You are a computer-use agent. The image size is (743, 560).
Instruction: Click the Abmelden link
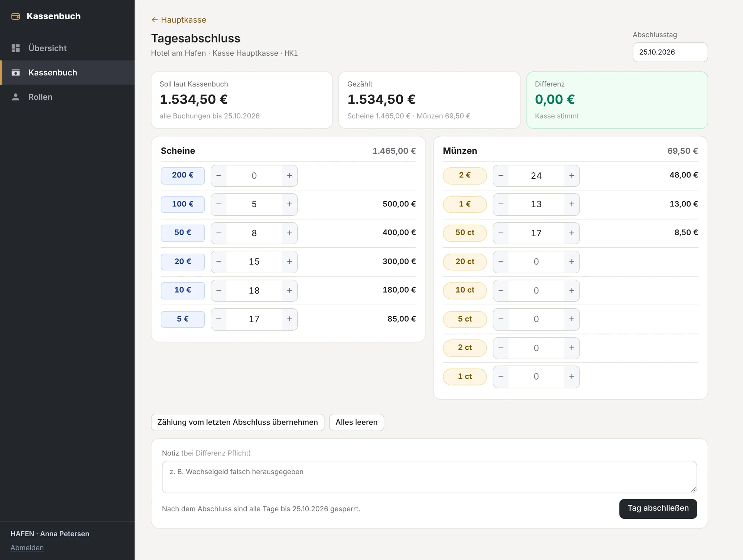[27, 548]
